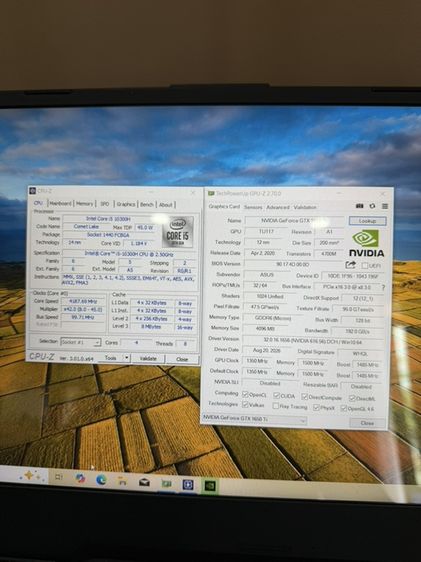Image resolution: width=421 pixels, height=562 pixels.
Task: Click the GPU Name text field
Action: pyautogui.click(x=295, y=221)
